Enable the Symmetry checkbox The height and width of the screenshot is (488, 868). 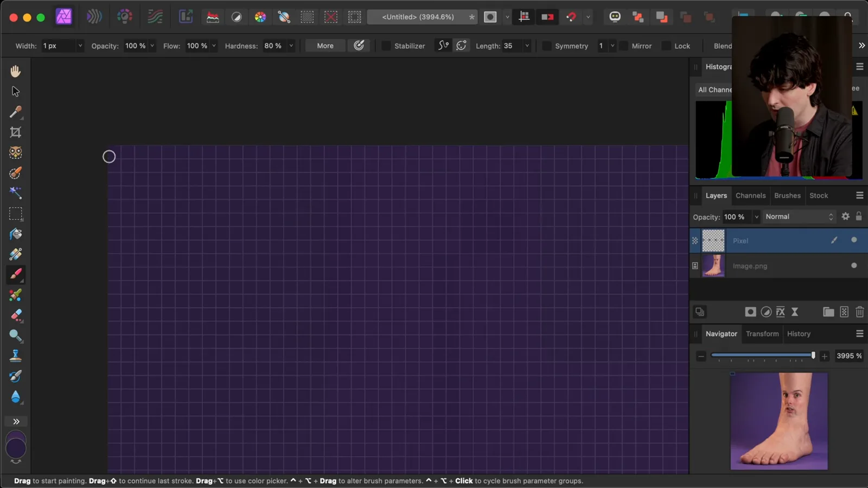point(547,46)
